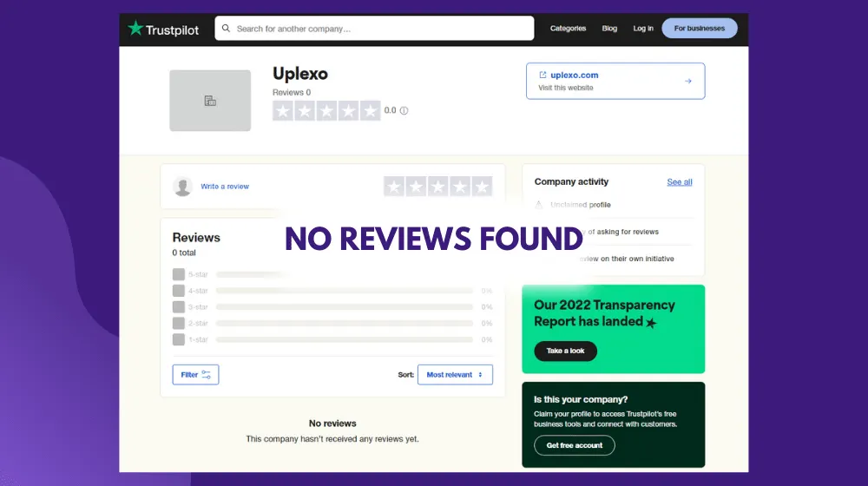Tick the 5-star filter checkbox
Image resolution: width=868 pixels, height=486 pixels.
click(178, 274)
